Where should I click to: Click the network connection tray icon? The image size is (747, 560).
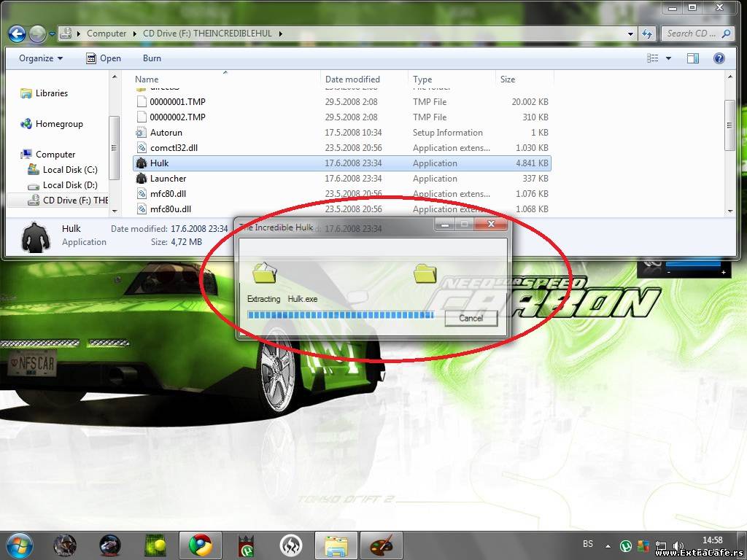[x=661, y=546]
